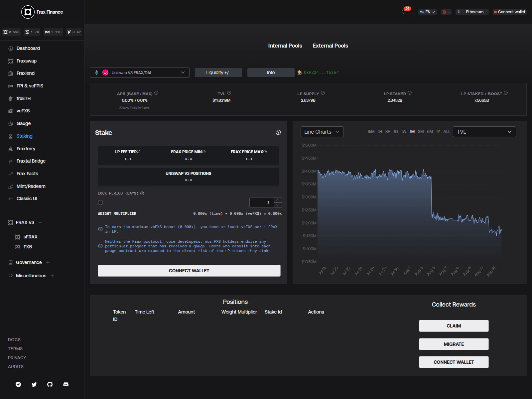Click Connect Wallet in the Stake panel
This screenshot has height=399, width=532.
click(x=189, y=270)
